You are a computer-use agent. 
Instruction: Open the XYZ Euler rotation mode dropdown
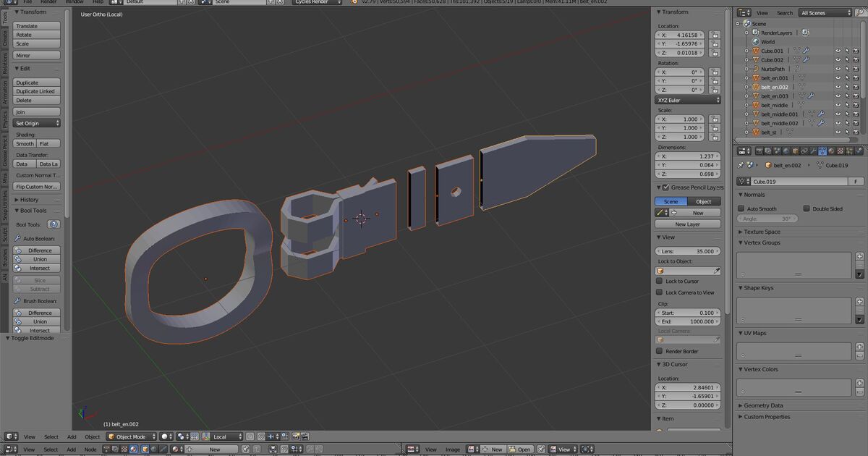(x=688, y=100)
